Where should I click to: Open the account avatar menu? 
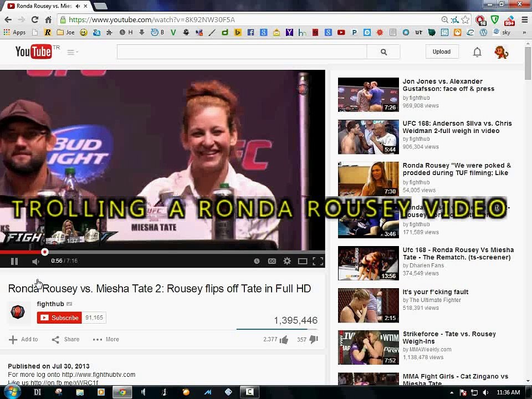pyautogui.click(x=501, y=52)
